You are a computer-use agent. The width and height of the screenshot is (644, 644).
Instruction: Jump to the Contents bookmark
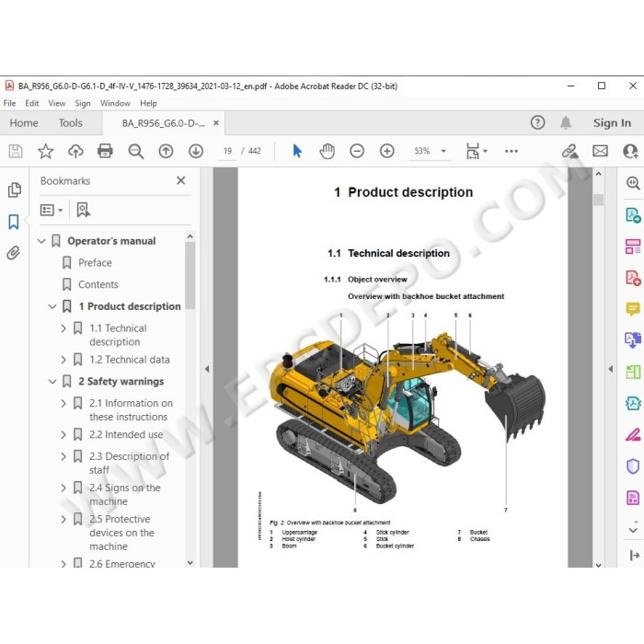pyautogui.click(x=98, y=284)
